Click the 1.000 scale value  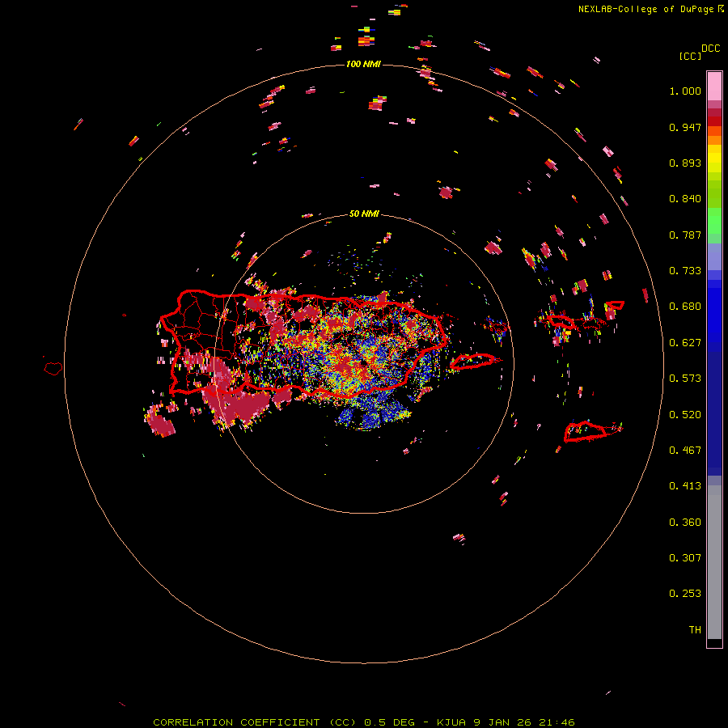point(685,91)
